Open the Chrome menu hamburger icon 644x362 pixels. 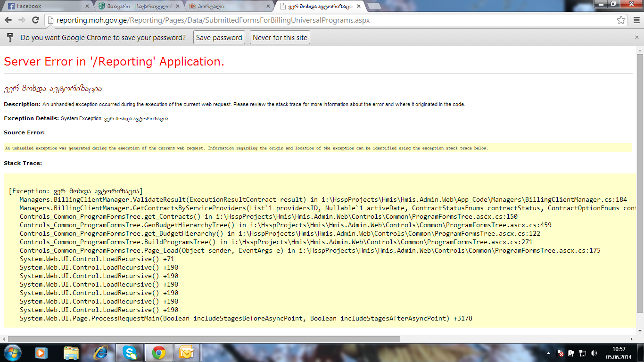click(636, 20)
